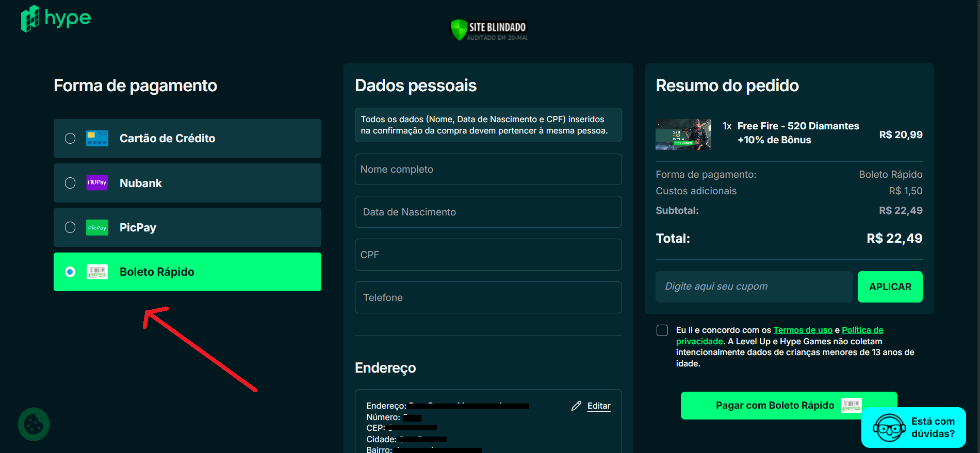This screenshot has width=980, height=453.
Task: Click the Forma de pagamento heading
Action: click(x=135, y=86)
